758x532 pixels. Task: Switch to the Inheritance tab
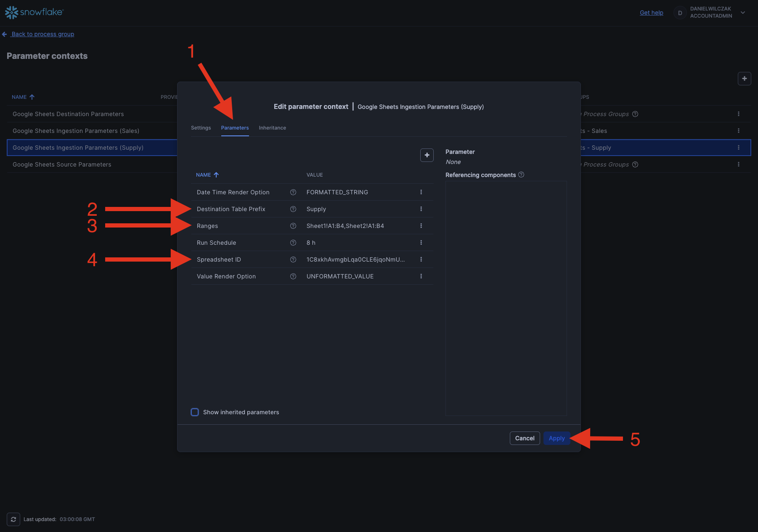point(272,128)
